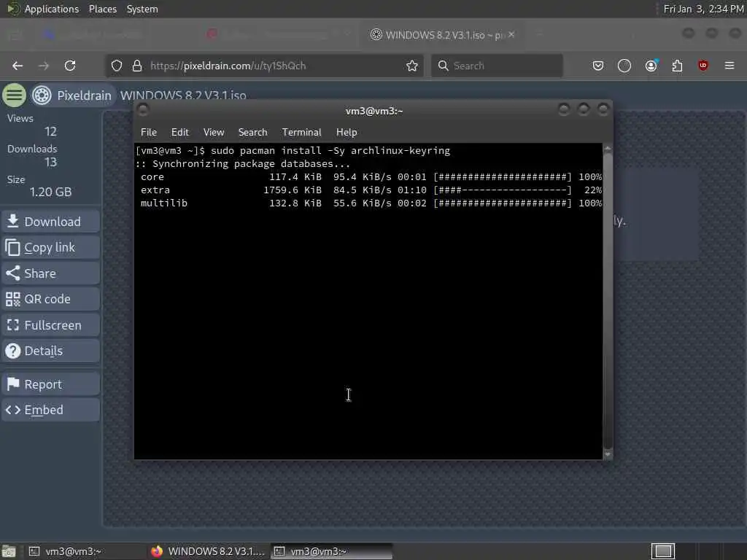
Task: Open the terminal Help menu
Action: tap(347, 133)
